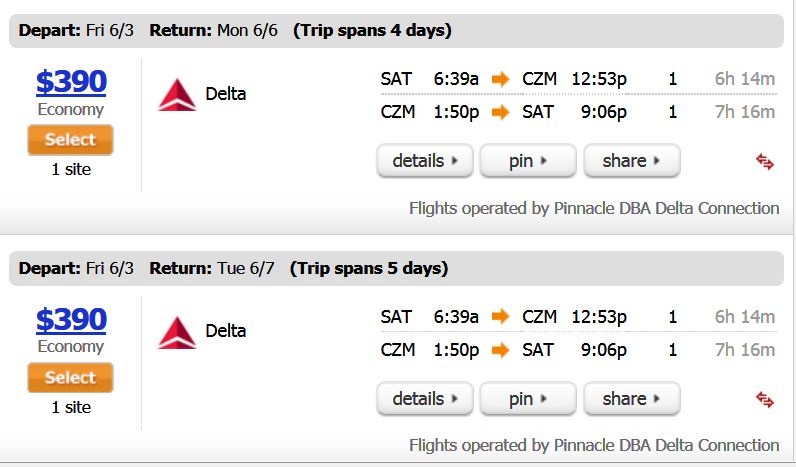
Task: Click the red swap arrows icon in first result
Action: coord(765,162)
